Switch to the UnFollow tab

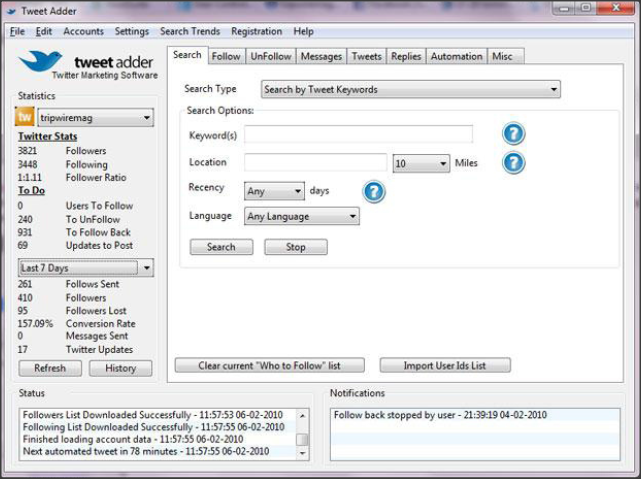click(x=271, y=56)
